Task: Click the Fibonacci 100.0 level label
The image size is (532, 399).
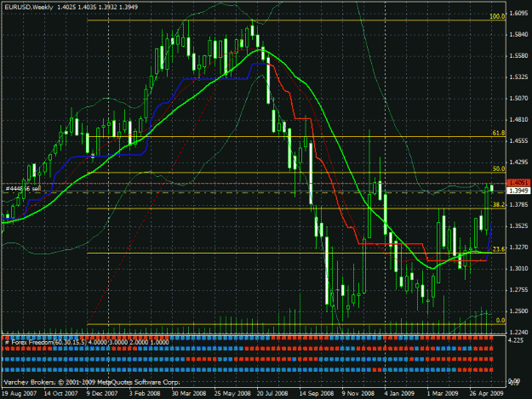Action: click(497, 16)
